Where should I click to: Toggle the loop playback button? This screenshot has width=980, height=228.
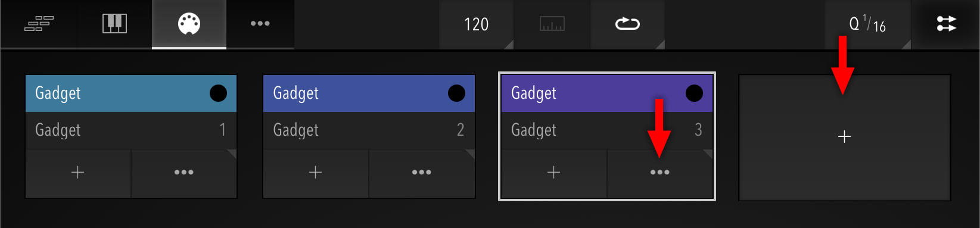tap(627, 24)
